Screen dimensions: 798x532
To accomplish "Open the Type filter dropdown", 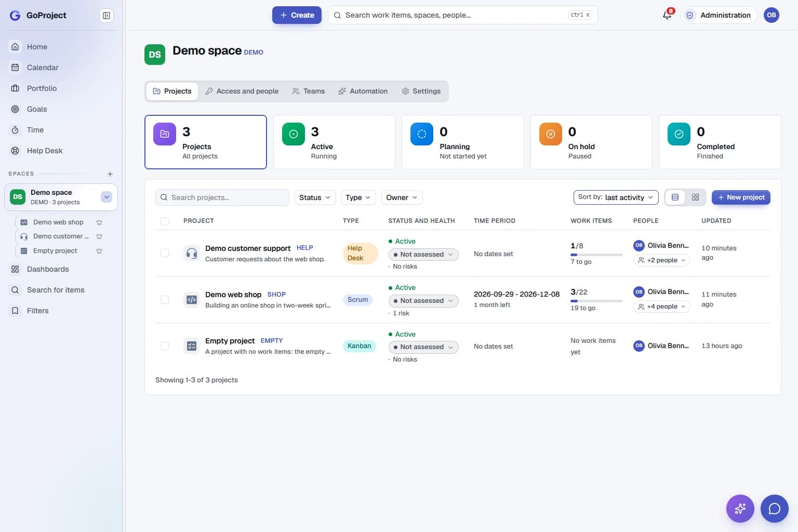I will click(x=358, y=197).
